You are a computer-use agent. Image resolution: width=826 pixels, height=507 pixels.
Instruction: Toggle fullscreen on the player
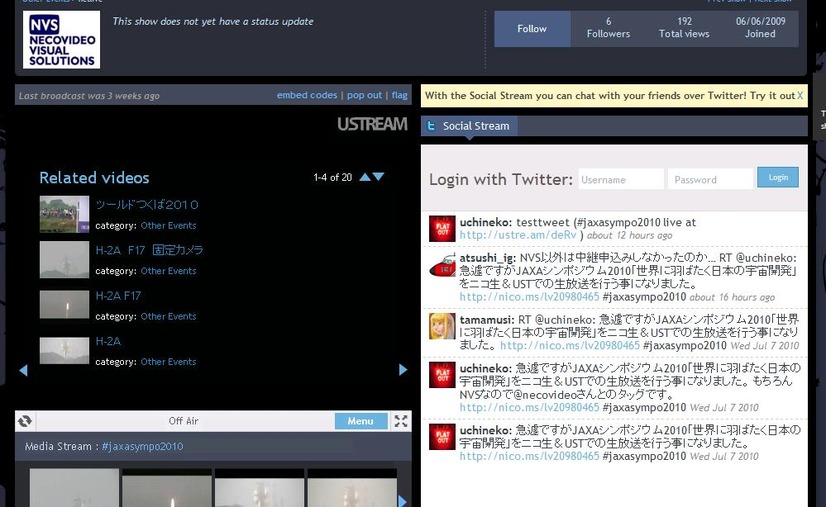tap(401, 421)
